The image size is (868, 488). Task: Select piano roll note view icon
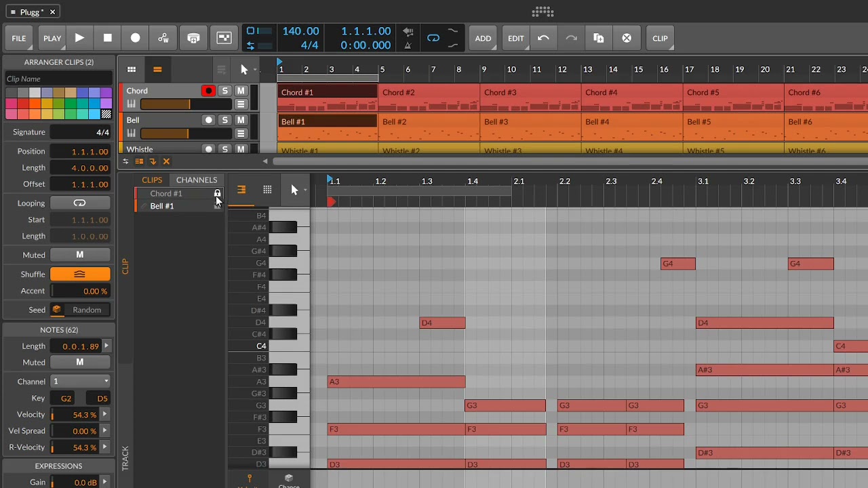241,190
